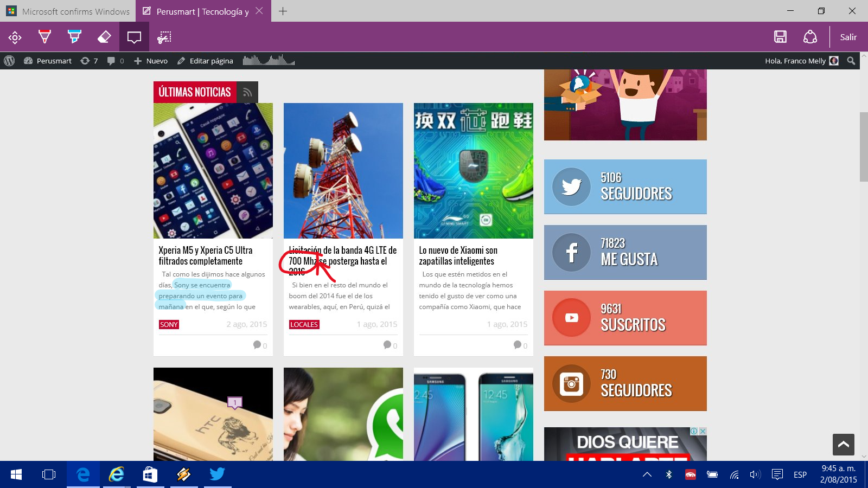Click the Últimas Noticias heading
Image resolution: width=868 pixels, height=488 pixels.
[195, 92]
